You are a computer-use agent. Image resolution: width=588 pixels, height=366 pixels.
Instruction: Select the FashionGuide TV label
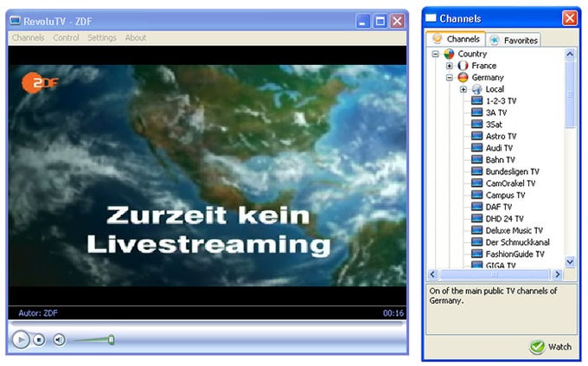pos(514,254)
